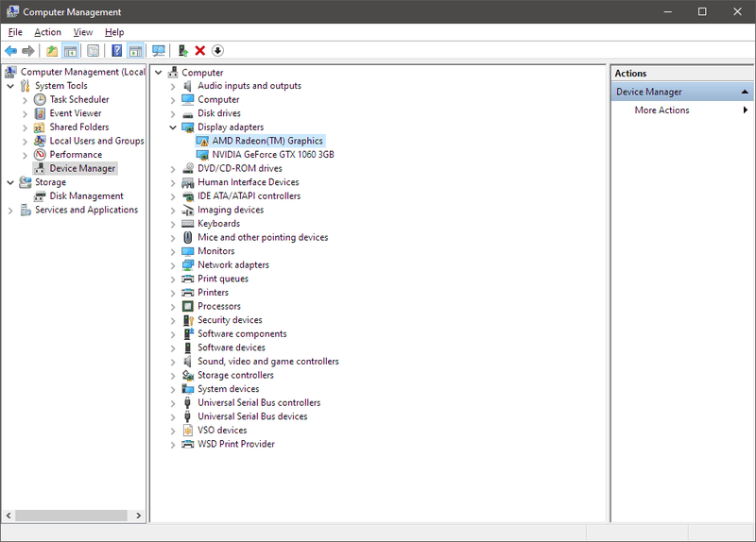Screen dimensions: 756x542
Task: Click the Task Scheduler clock icon
Action: click(x=40, y=100)
